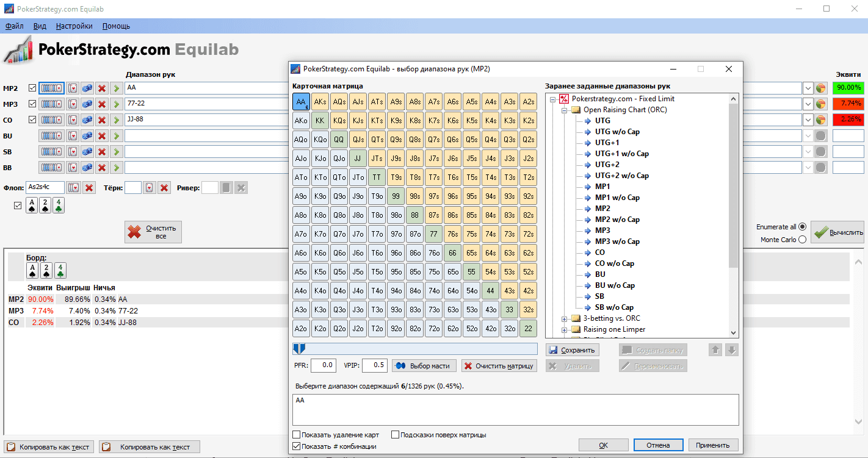Open turn card picker icon
This screenshot has width=868, height=458.
pos(149,188)
